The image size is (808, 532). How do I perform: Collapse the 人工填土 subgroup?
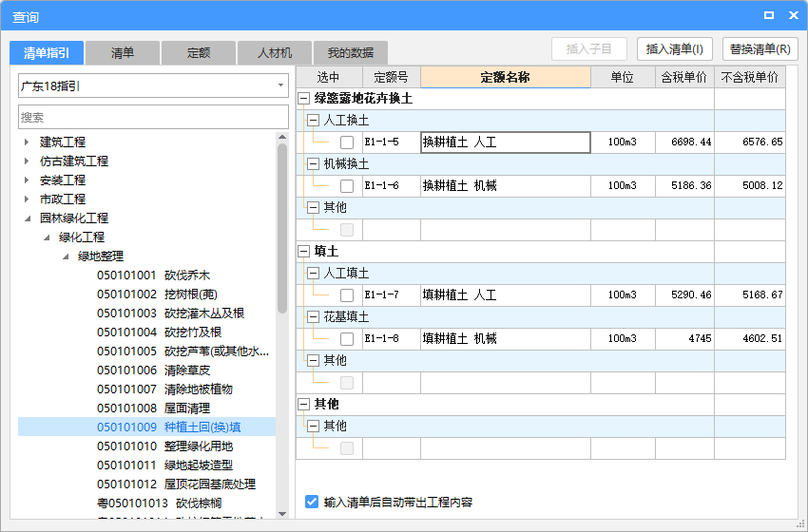(x=313, y=274)
